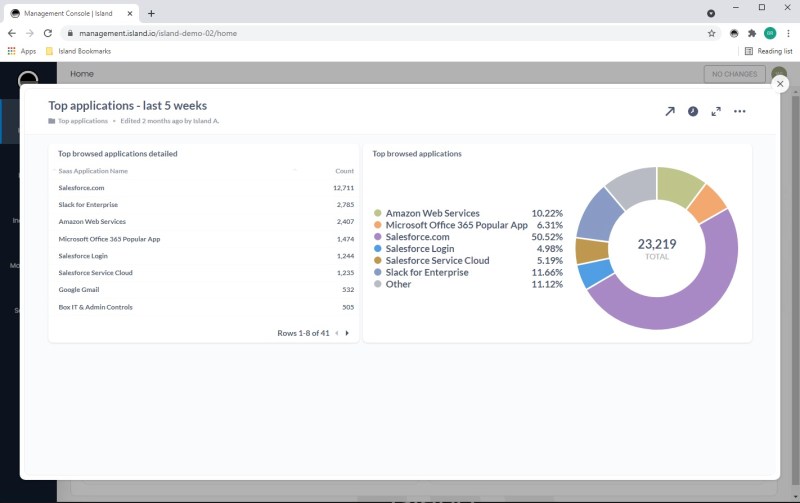Open the Apps shortcut in bookmarks bar

click(22, 51)
